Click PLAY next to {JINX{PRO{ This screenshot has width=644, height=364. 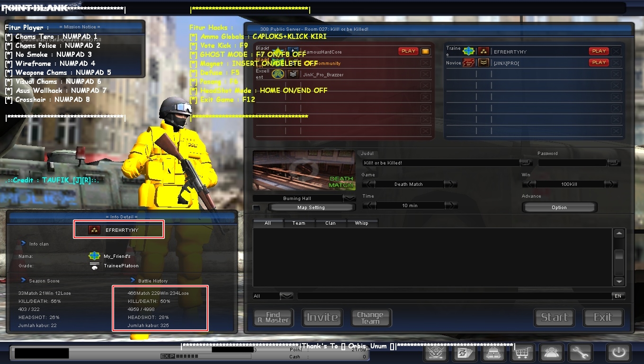[x=599, y=63]
